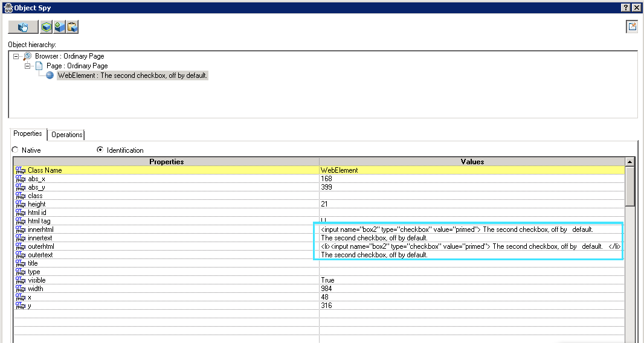Click the properties table scroll up arrow

(x=630, y=162)
